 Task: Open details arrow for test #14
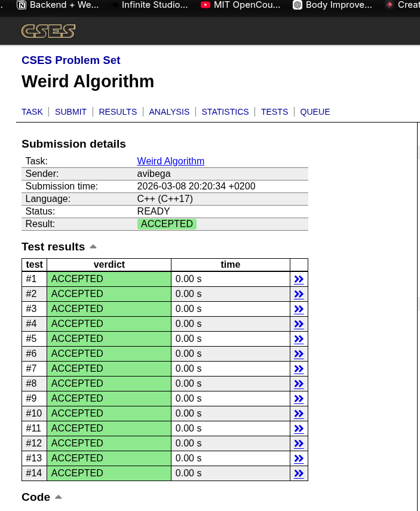pos(299,473)
